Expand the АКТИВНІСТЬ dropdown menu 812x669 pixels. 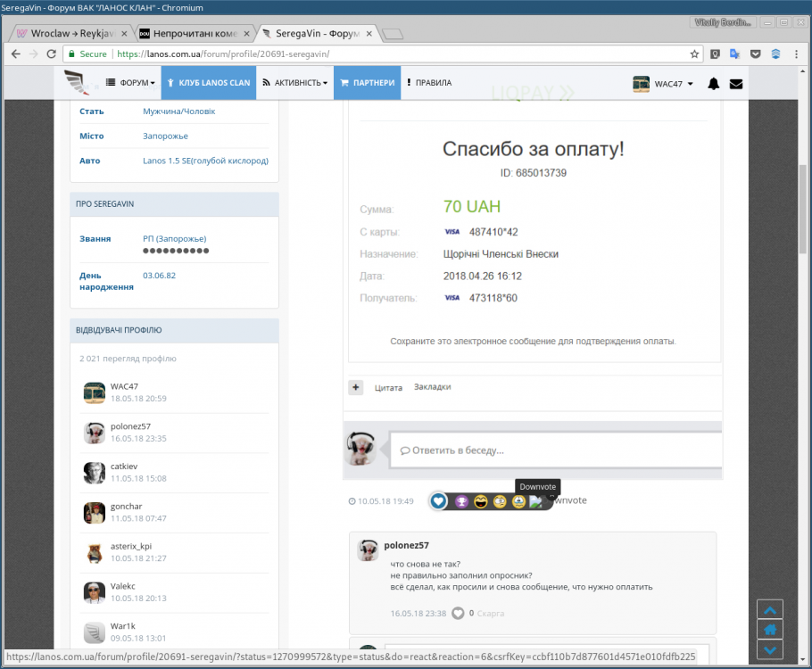click(294, 83)
